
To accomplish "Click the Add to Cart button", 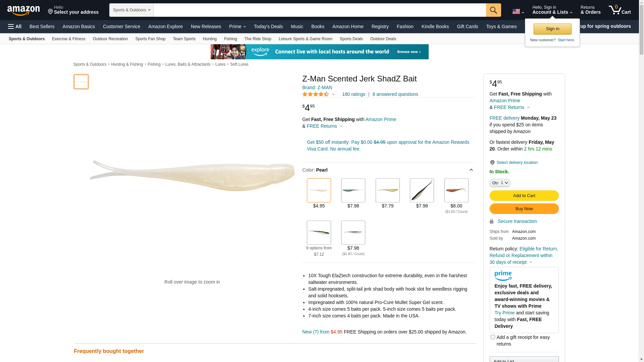I will tap(524, 196).
